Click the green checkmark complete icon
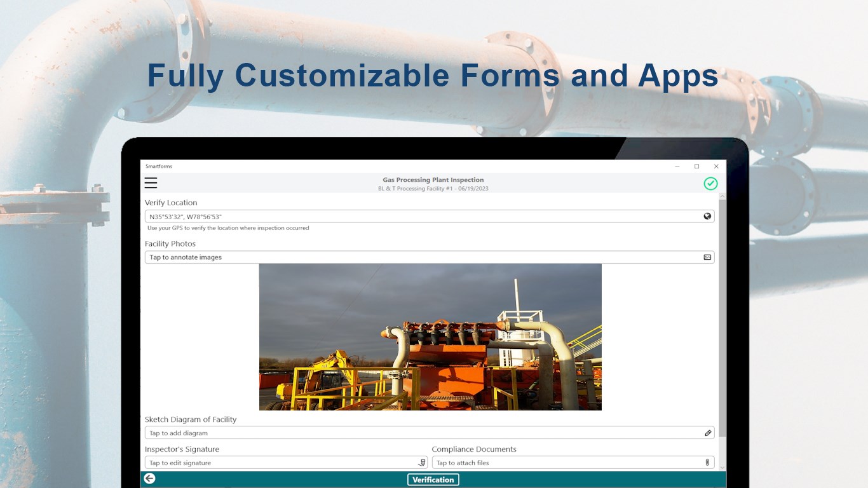 point(710,184)
